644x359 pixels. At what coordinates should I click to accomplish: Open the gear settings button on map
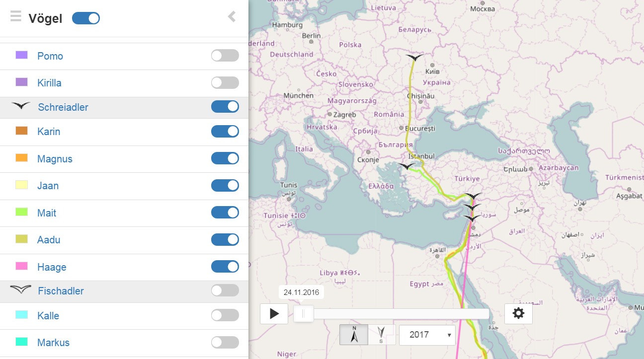pos(518,314)
